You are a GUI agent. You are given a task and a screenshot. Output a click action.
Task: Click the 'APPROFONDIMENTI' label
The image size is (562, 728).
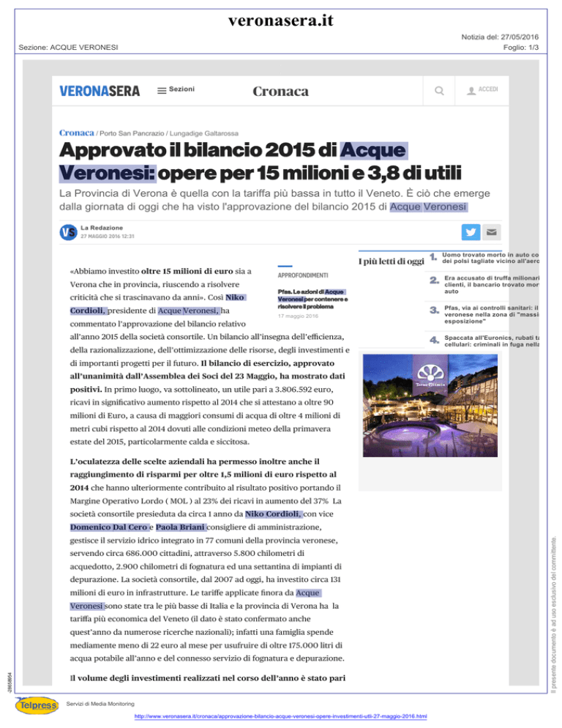(x=302, y=275)
